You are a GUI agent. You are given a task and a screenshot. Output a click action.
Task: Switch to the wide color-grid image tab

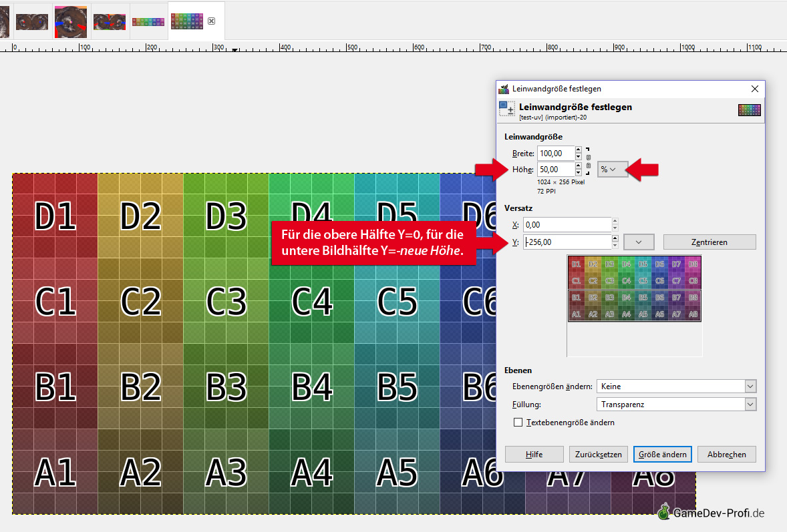(148, 21)
